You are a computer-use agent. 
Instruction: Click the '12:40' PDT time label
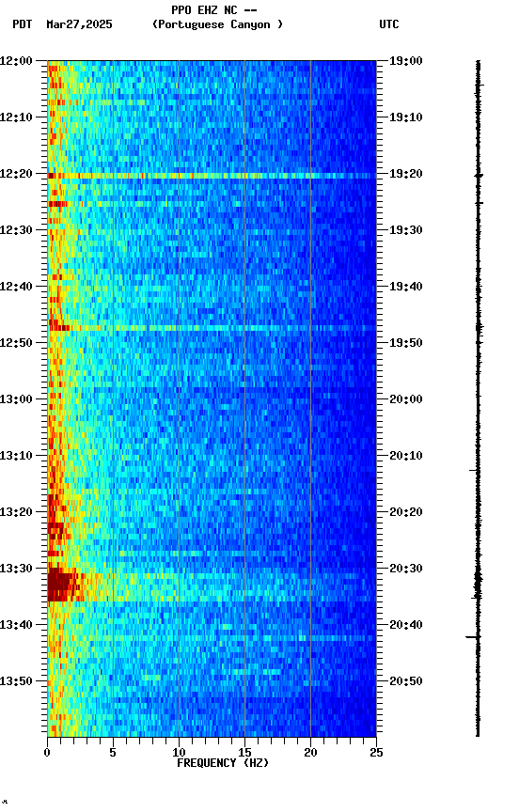click(x=16, y=287)
